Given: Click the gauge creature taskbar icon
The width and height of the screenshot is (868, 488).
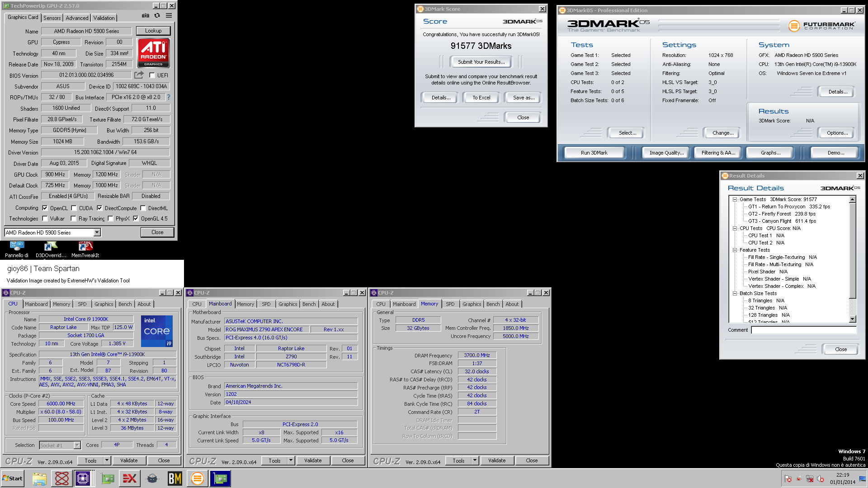Looking at the screenshot, I should point(152,479).
